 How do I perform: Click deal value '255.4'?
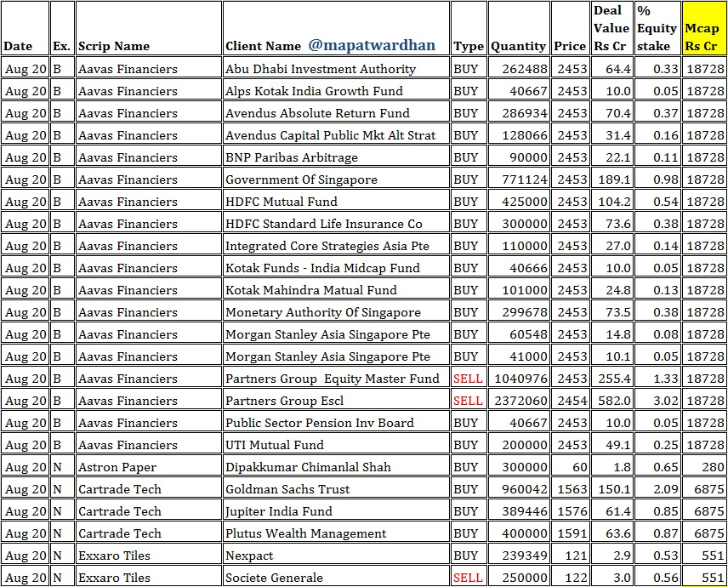614,379
